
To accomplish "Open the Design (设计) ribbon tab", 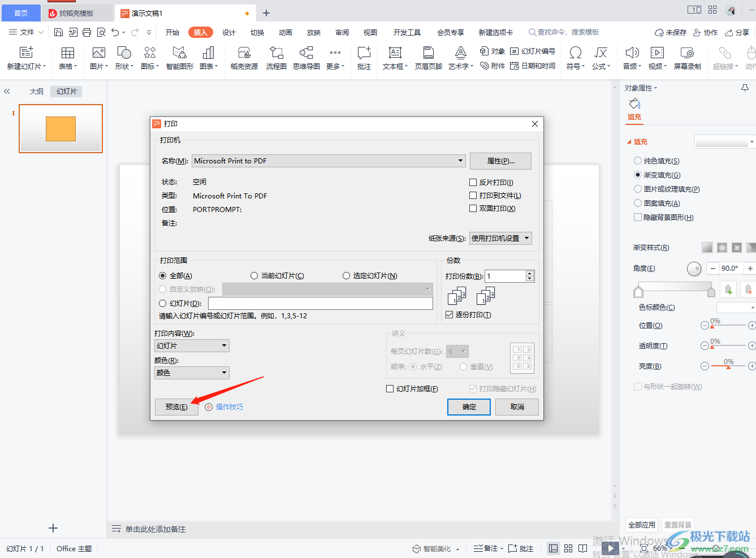I will tap(229, 33).
